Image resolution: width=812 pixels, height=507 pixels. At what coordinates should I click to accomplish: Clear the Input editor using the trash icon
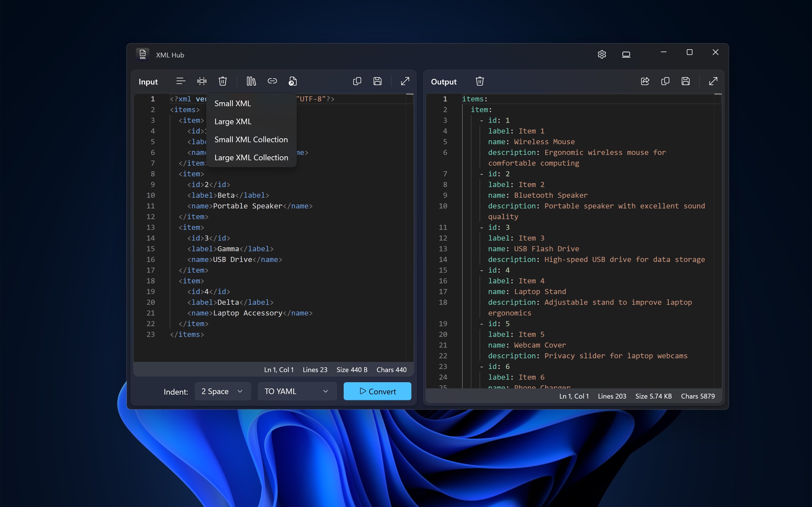pos(223,81)
